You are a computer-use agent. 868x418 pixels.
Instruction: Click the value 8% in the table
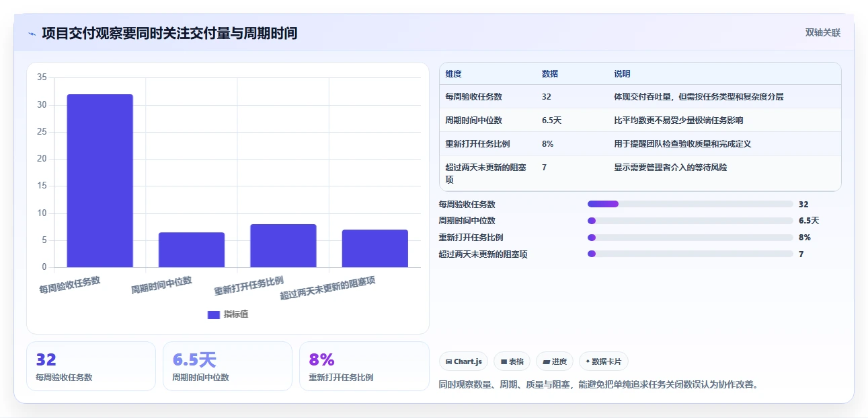point(547,144)
